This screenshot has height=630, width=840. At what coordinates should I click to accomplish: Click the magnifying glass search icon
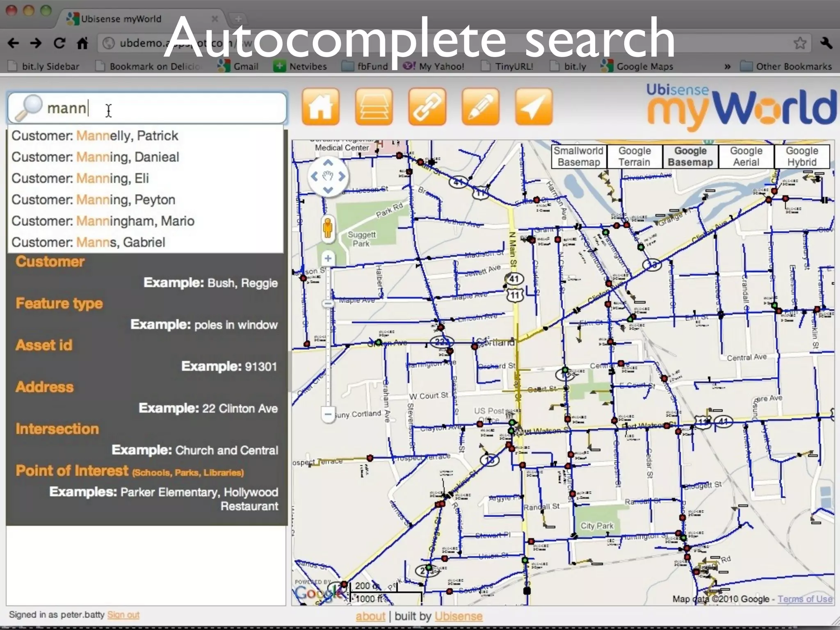(28, 108)
